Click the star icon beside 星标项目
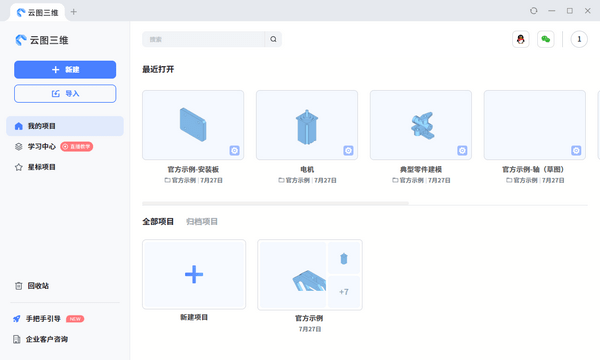The height and width of the screenshot is (360, 600). [18, 167]
